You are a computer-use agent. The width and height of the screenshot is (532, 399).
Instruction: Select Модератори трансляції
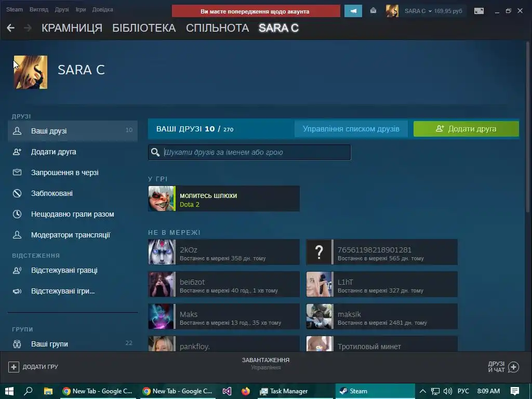[73, 235]
